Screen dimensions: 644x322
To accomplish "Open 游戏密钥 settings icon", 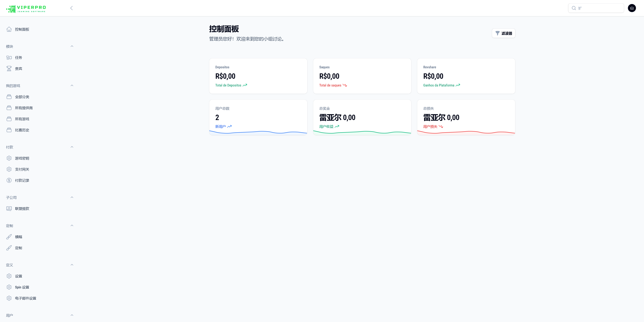I will tap(9, 158).
